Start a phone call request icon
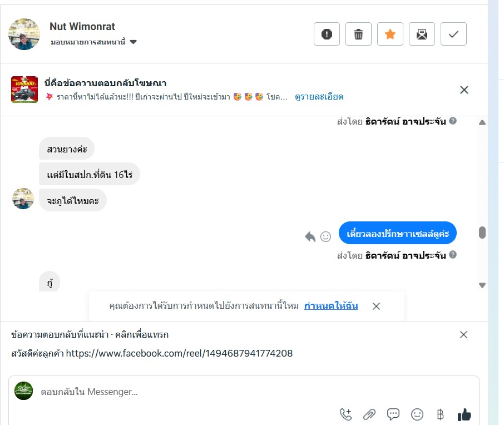 coord(345,414)
